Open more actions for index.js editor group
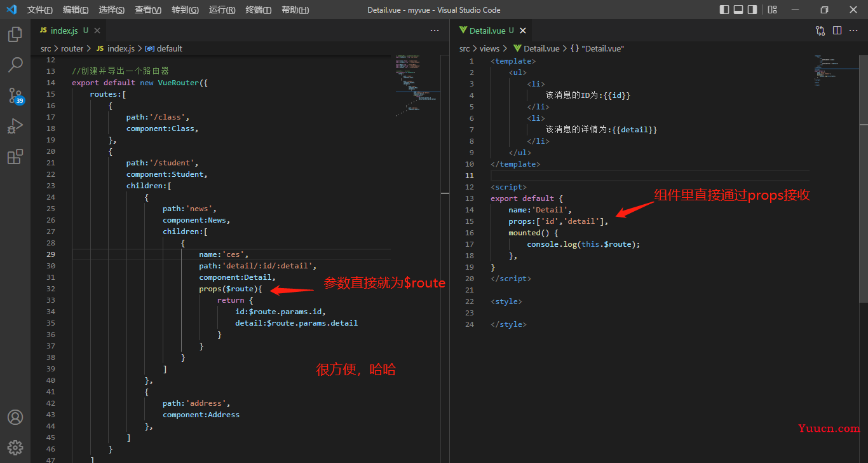Image resolution: width=868 pixels, height=463 pixels. click(x=435, y=30)
